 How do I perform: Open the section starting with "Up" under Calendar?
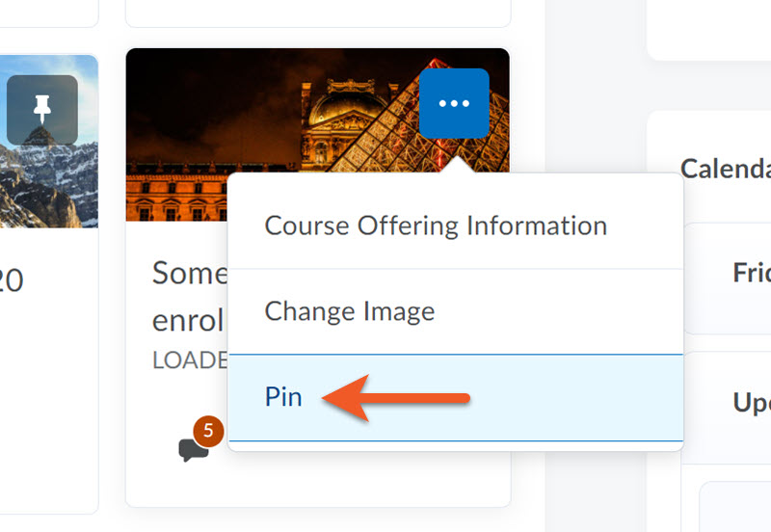[752, 401]
